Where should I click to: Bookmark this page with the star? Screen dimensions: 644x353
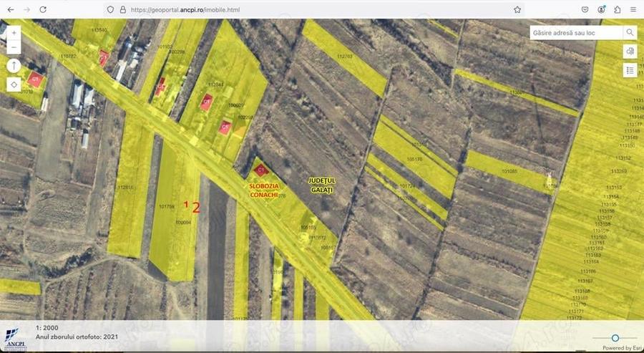[517, 9]
